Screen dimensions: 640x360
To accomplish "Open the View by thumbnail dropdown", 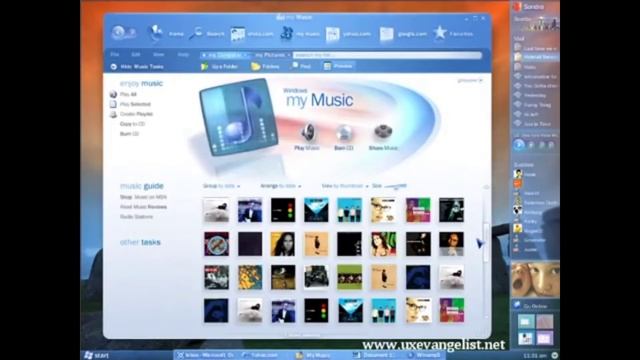I will click(x=345, y=186).
